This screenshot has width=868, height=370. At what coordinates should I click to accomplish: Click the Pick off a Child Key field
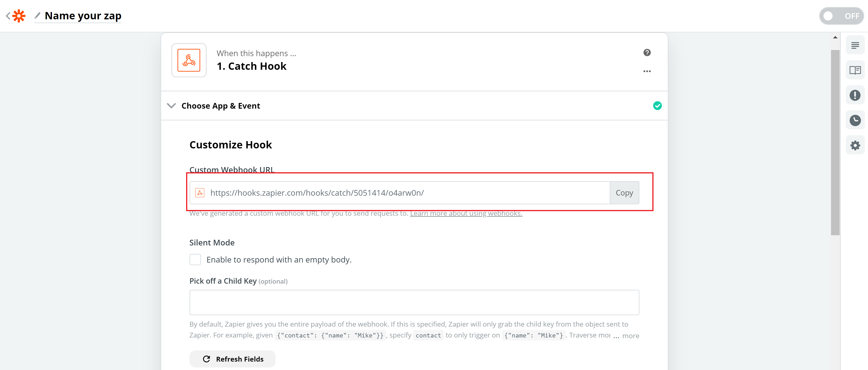coord(414,302)
